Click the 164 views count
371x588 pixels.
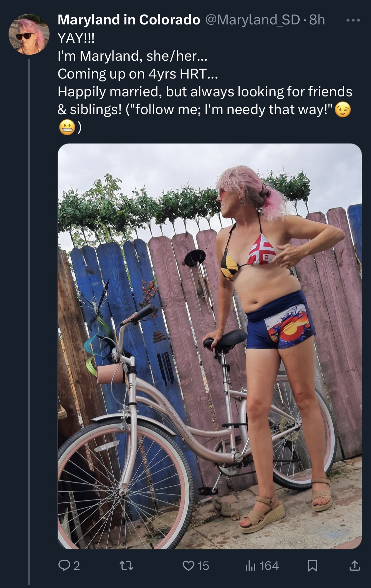coord(269,566)
